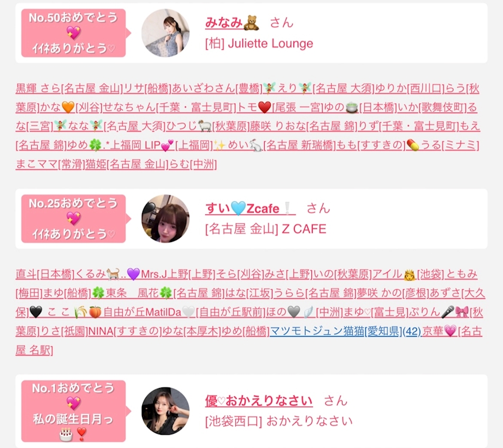Open みなみ profile name link
The width and height of the screenshot is (503, 448).
(232, 23)
